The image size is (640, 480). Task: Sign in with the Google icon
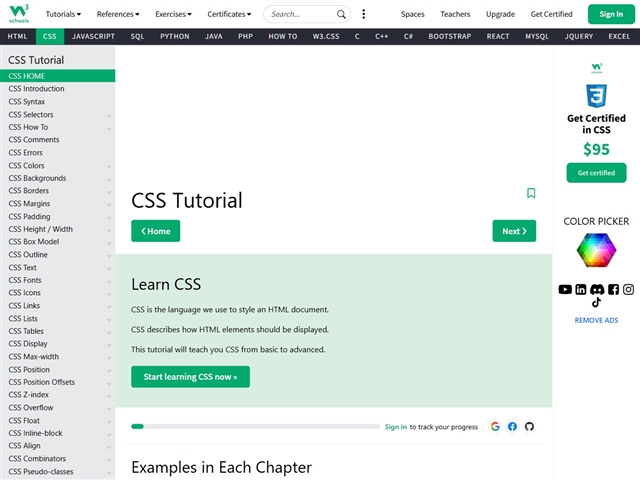coord(495,427)
